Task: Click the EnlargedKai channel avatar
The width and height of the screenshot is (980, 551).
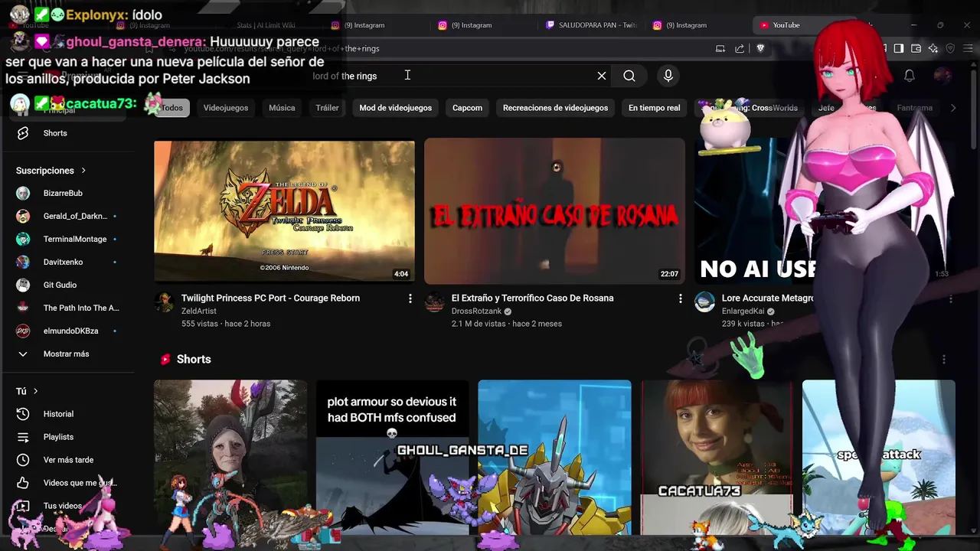Action: 704,302
